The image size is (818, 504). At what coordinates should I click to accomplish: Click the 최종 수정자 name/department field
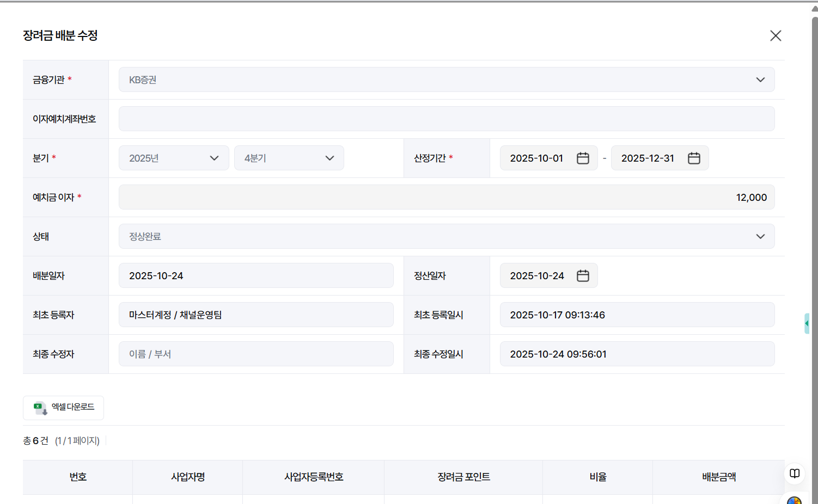pyautogui.click(x=256, y=354)
